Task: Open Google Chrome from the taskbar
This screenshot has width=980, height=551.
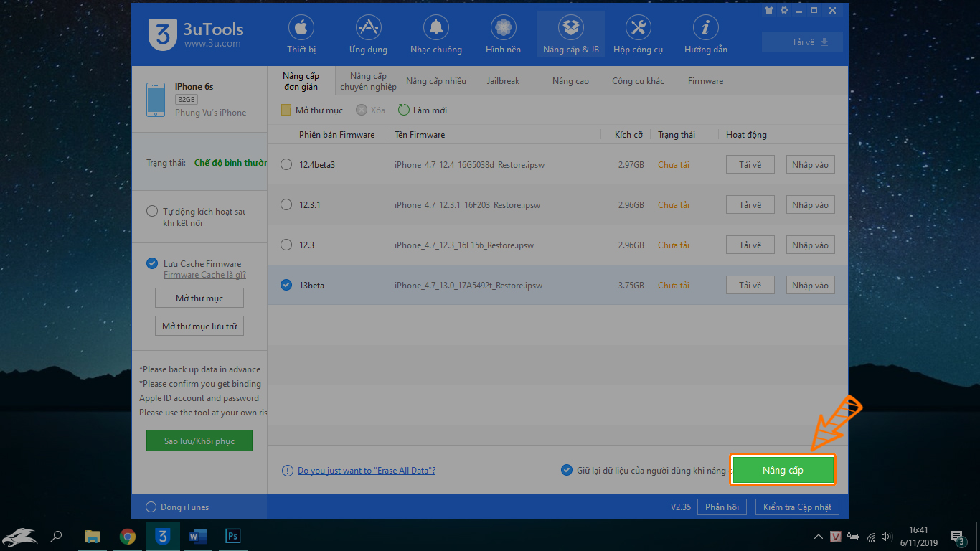Action: (x=128, y=536)
